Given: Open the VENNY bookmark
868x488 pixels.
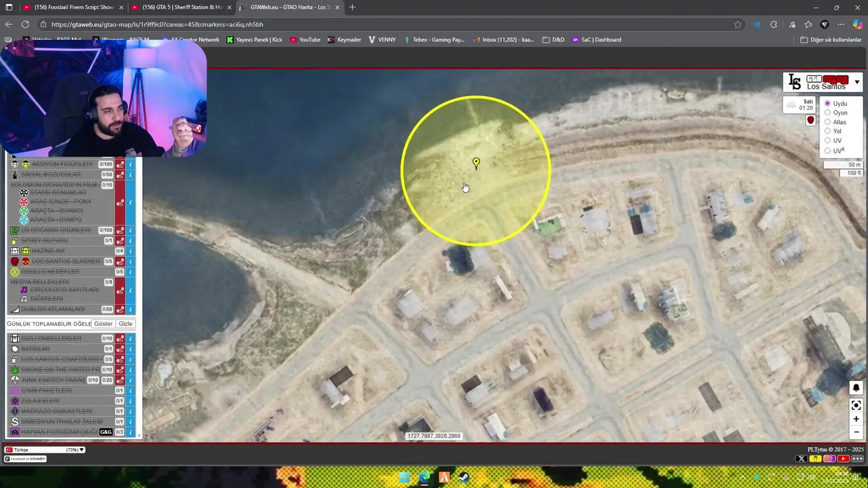Looking at the screenshot, I should click(382, 40).
